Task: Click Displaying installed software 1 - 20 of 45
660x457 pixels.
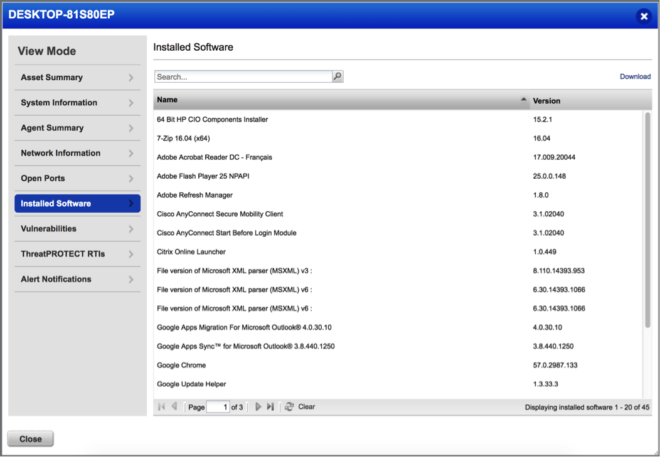Action: click(587, 407)
